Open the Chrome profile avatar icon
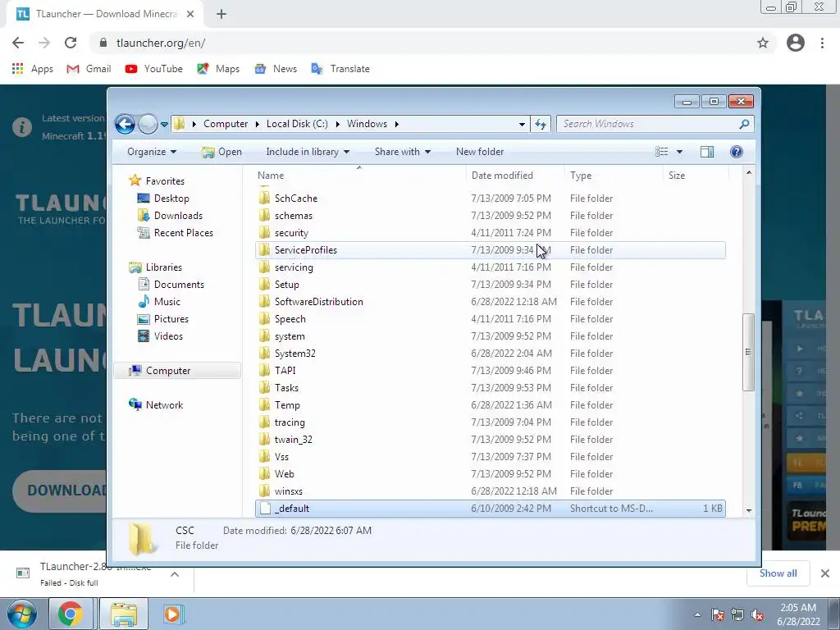This screenshot has height=630, width=840. click(x=796, y=43)
